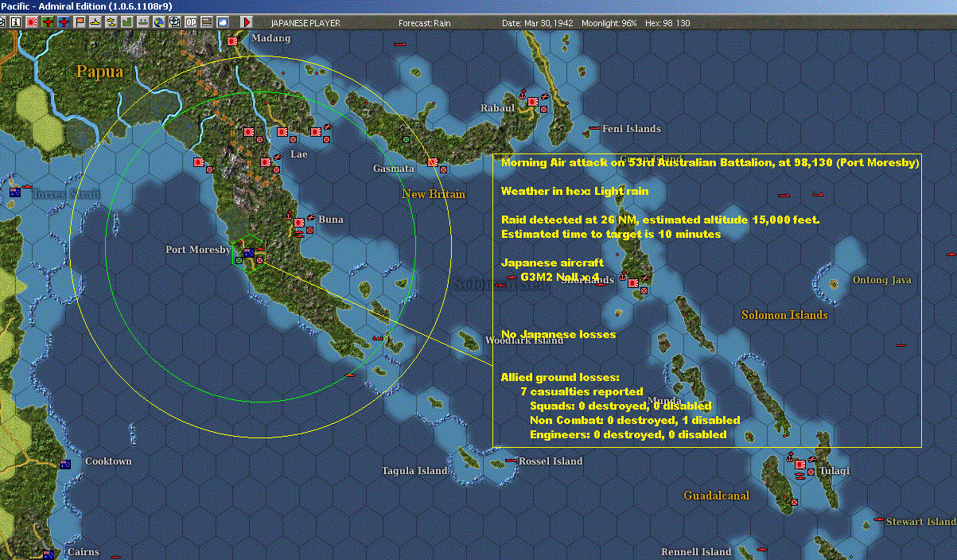The width and height of the screenshot is (957, 560).
Task: Click the Ontong Java map label
Action: pos(882,280)
